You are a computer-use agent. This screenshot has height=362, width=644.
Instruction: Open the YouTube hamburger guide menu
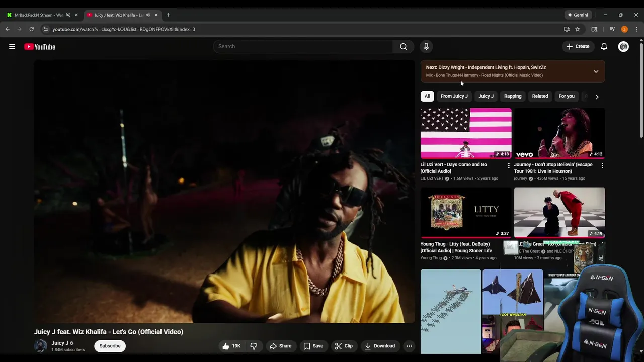pos(12,47)
